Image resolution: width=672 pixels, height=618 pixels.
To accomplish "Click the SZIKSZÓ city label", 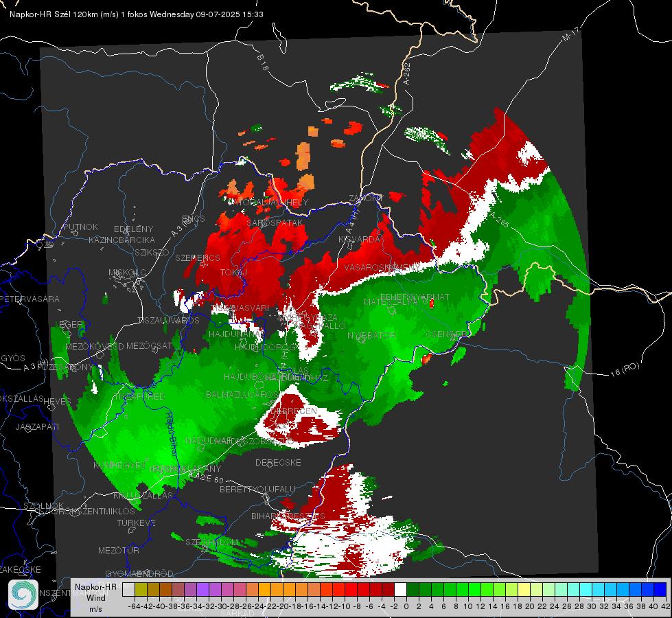I will click(152, 252).
